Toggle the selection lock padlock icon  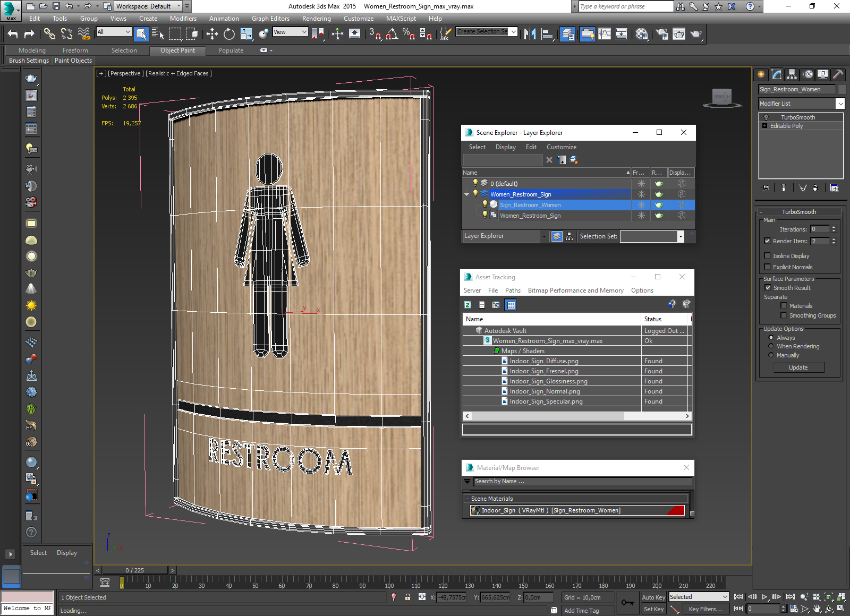click(407, 597)
